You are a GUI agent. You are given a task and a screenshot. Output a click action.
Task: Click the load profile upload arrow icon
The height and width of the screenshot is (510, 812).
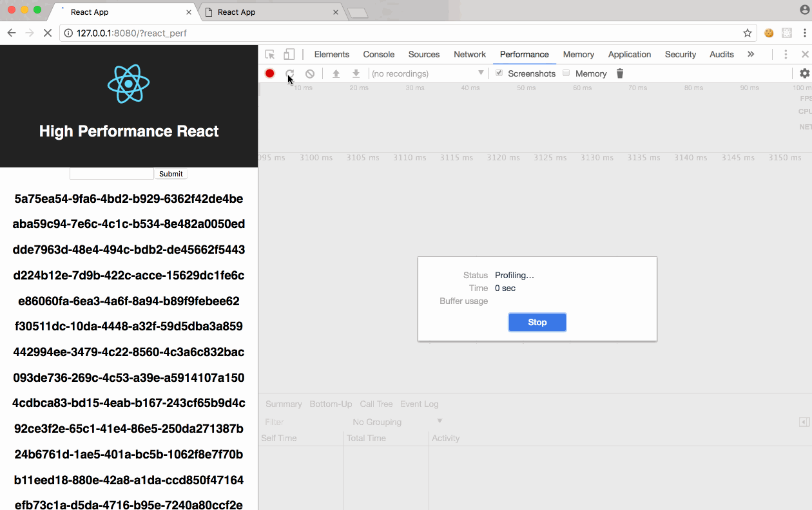(336, 73)
